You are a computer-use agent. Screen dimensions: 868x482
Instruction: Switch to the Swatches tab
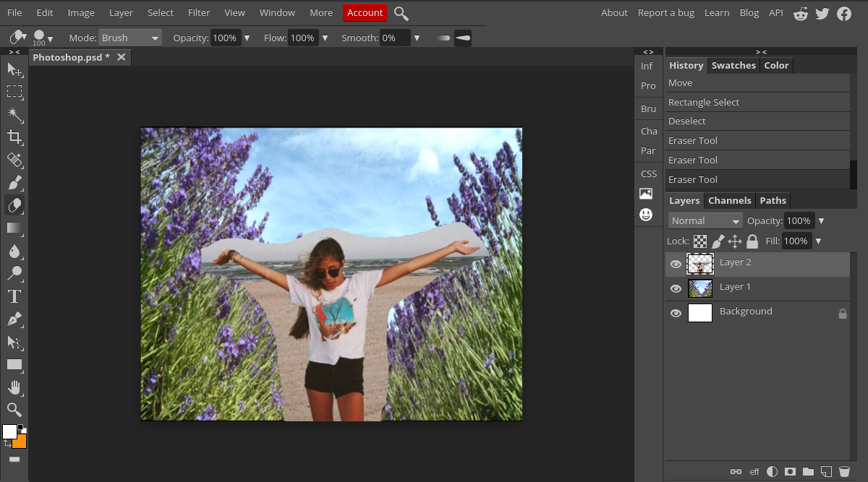click(733, 65)
